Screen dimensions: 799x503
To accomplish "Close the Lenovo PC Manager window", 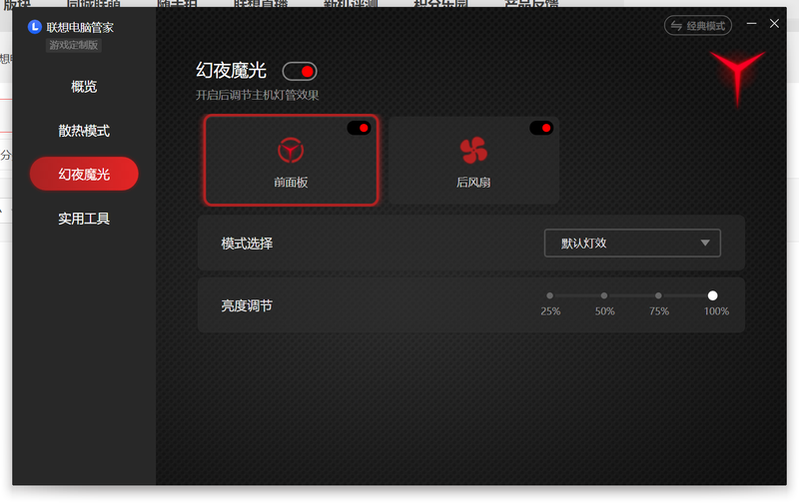I will tap(774, 24).
